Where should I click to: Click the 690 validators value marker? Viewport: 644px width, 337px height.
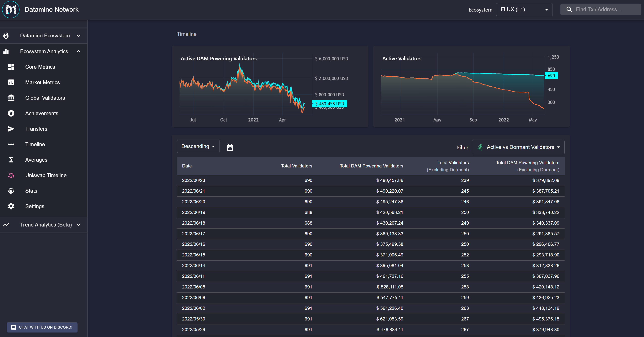(x=551, y=76)
